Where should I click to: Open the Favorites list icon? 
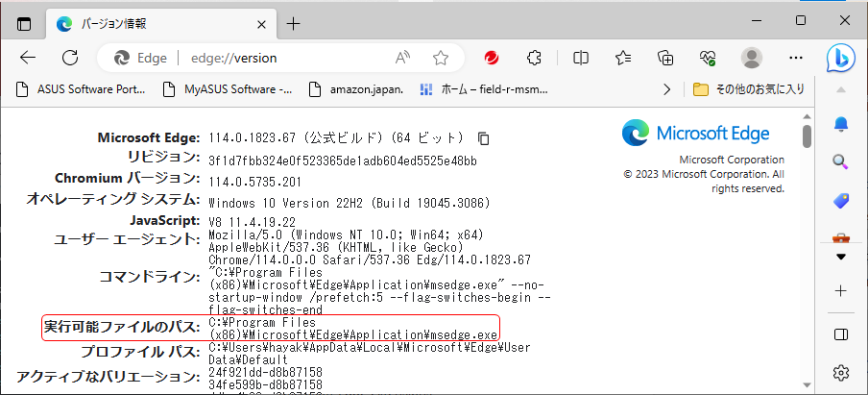click(x=623, y=58)
